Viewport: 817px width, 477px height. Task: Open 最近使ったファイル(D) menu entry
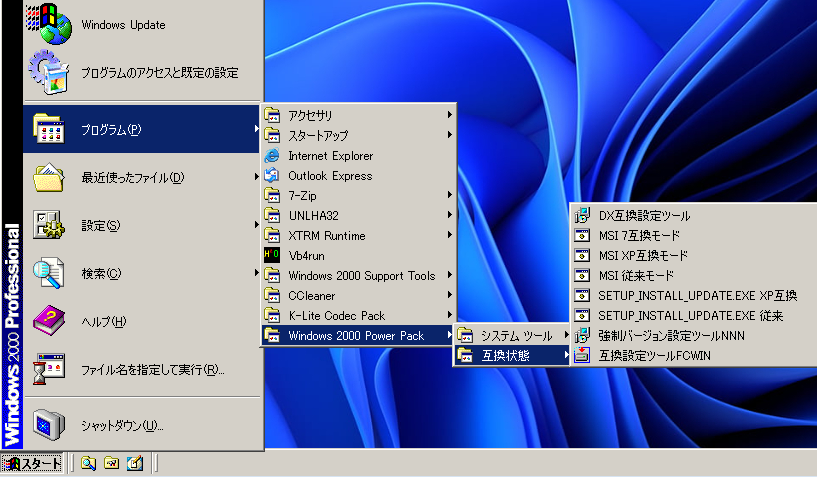pyautogui.click(x=142, y=177)
